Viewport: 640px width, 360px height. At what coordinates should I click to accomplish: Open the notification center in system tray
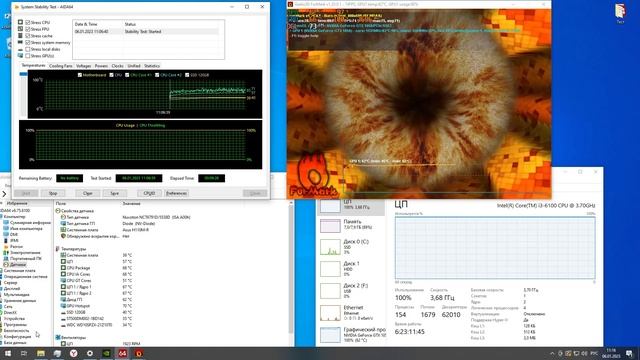click(x=629, y=353)
